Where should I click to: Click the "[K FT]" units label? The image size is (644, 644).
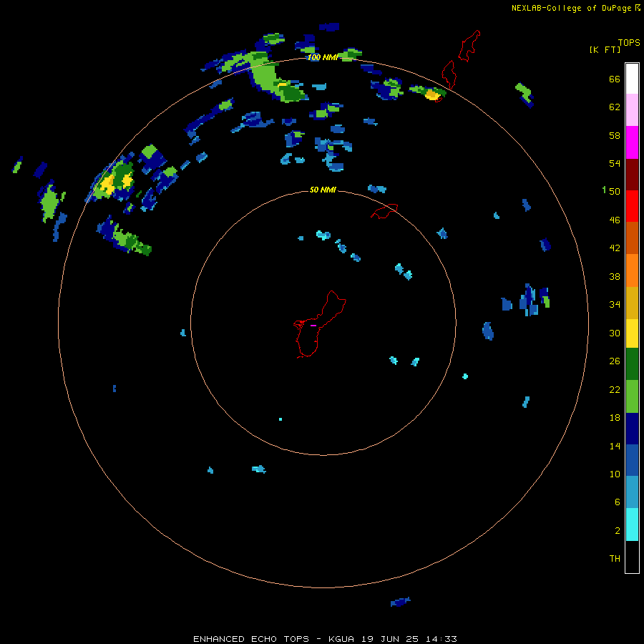605,49
